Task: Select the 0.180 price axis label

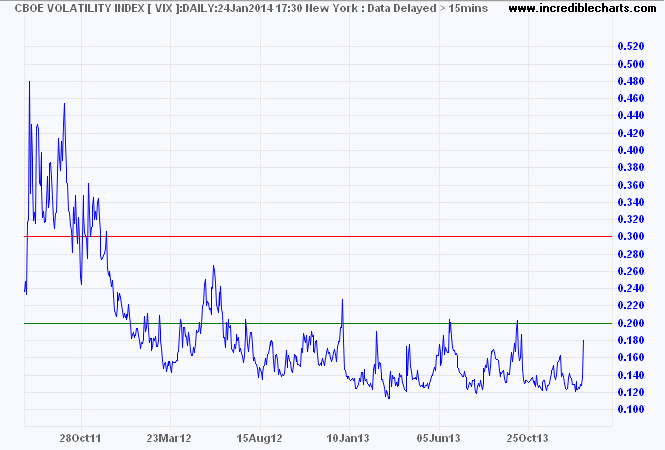Action: tap(631, 340)
